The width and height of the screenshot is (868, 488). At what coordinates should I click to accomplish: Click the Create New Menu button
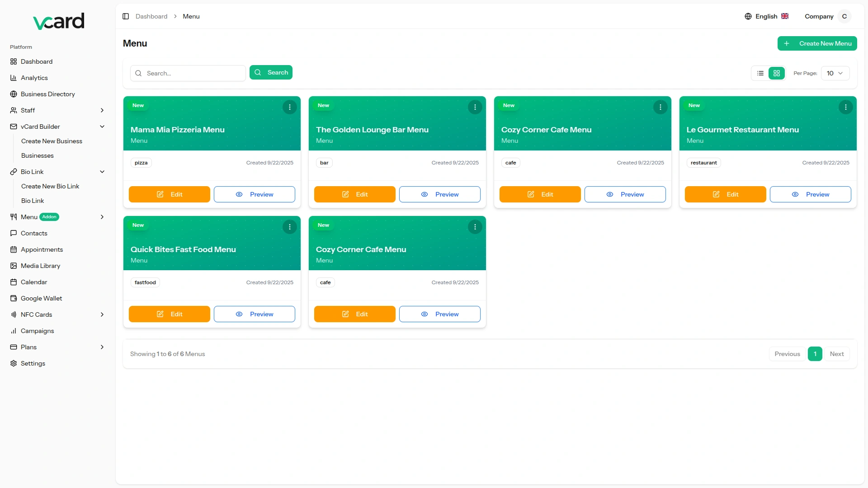817,43
